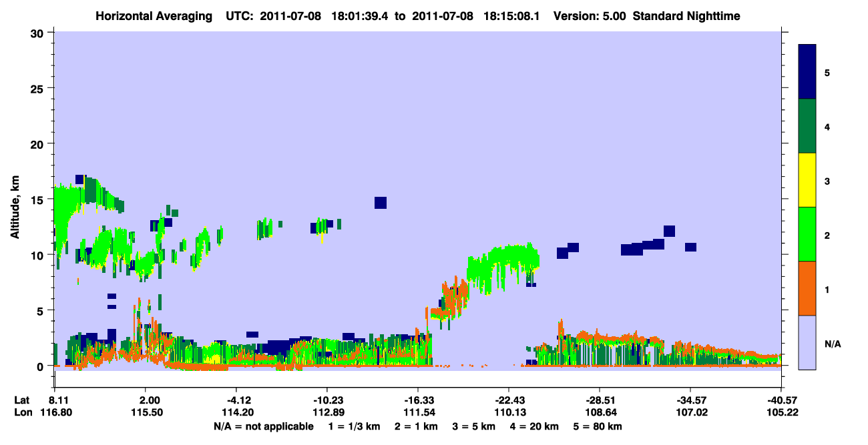The image size is (868, 445).
Task: Click the y-axis tick label 15
Action: coord(37,199)
